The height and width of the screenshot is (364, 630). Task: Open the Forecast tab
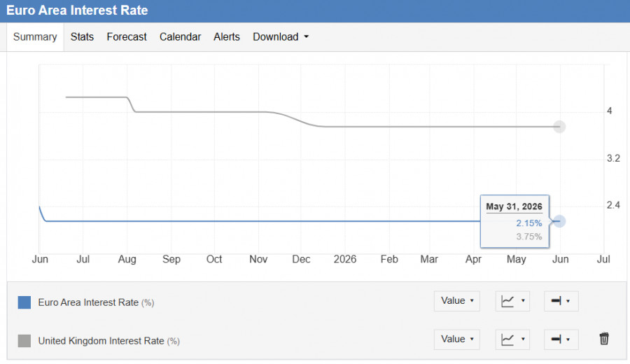[x=127, y=37]
